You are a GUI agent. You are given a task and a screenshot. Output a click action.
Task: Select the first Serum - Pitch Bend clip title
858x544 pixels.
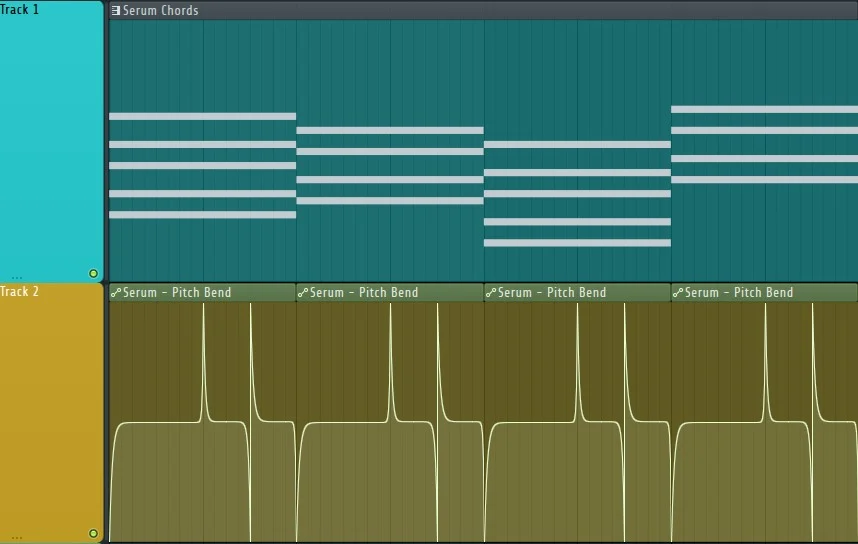click(x=177, y=293)
